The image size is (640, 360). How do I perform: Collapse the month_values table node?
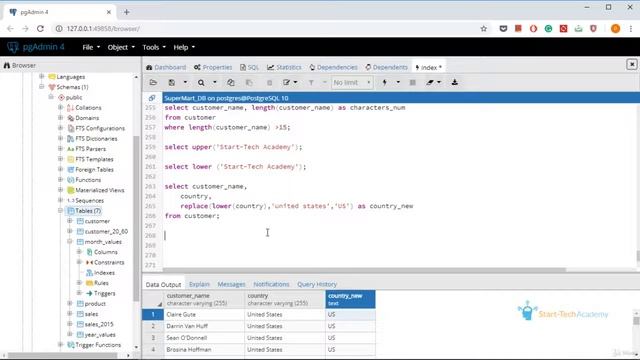point(70,242)
